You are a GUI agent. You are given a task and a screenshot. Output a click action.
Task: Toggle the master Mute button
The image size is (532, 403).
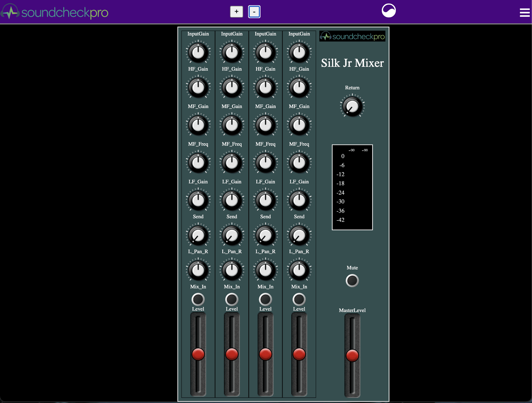(352, 281)
